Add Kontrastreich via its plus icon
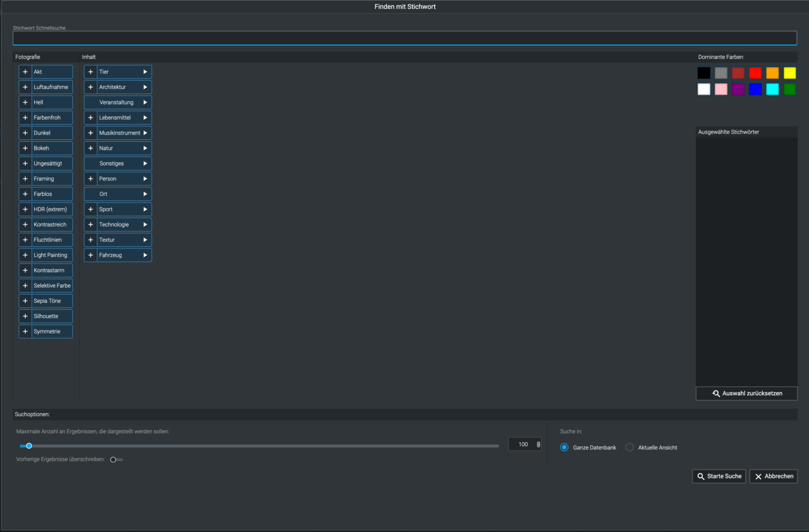This screenshot has width=809, height=532. click(x=25, y=224)
